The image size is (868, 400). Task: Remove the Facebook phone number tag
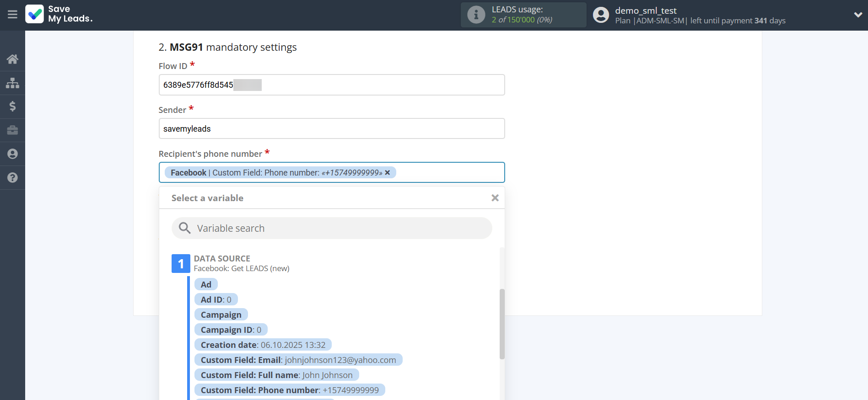(x=388, y=172)
